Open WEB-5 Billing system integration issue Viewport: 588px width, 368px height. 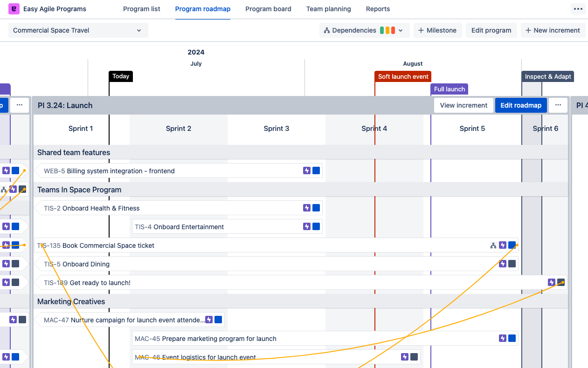[178, 171]
